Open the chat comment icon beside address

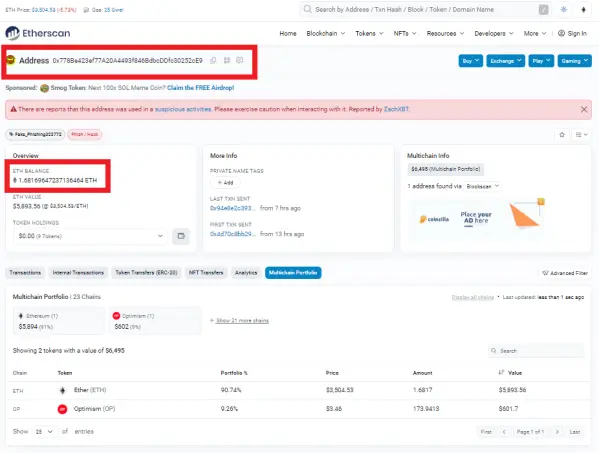pos(240,60)
